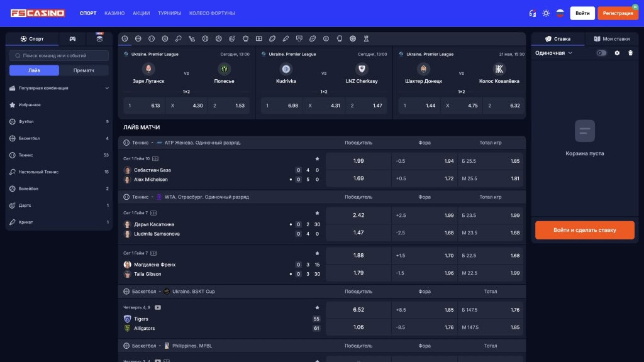
Task: Toggle light theme with sun icon
Action: (546, 13)
